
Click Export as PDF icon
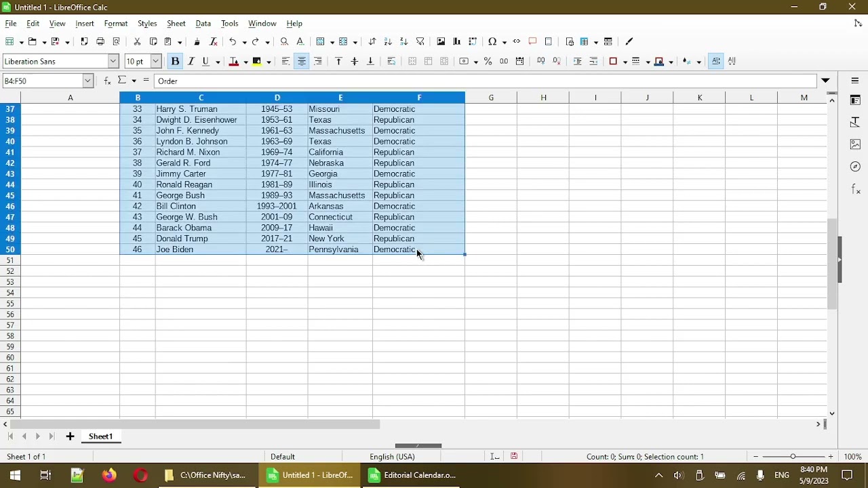click(x=84, y=41)
